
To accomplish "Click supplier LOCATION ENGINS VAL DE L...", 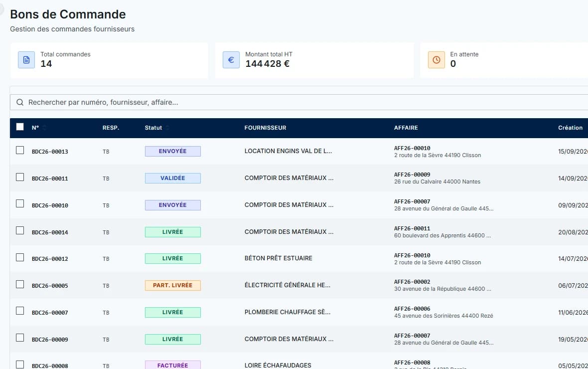I will pos(288,151).
